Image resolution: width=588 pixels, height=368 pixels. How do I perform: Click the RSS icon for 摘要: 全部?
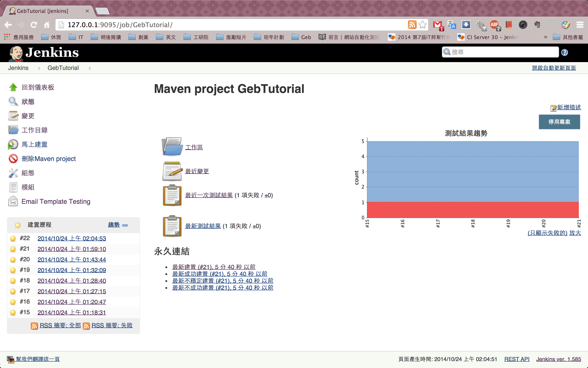pos(34,326)
